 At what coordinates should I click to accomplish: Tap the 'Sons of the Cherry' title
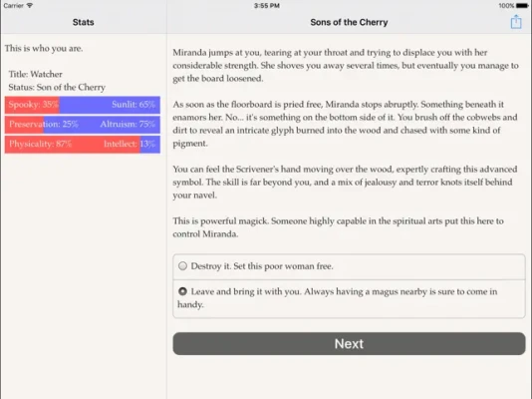pyautogui.click(x=349, y=22)
